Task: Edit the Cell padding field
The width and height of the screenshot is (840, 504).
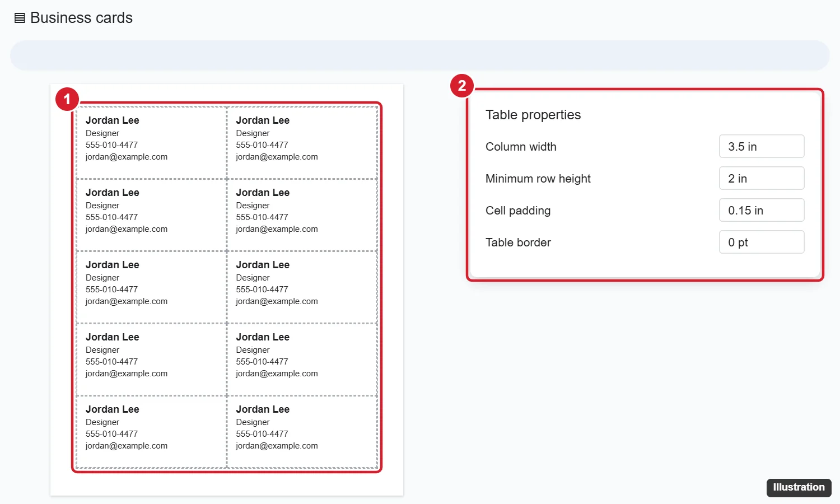Action: [x=762, y=211]
